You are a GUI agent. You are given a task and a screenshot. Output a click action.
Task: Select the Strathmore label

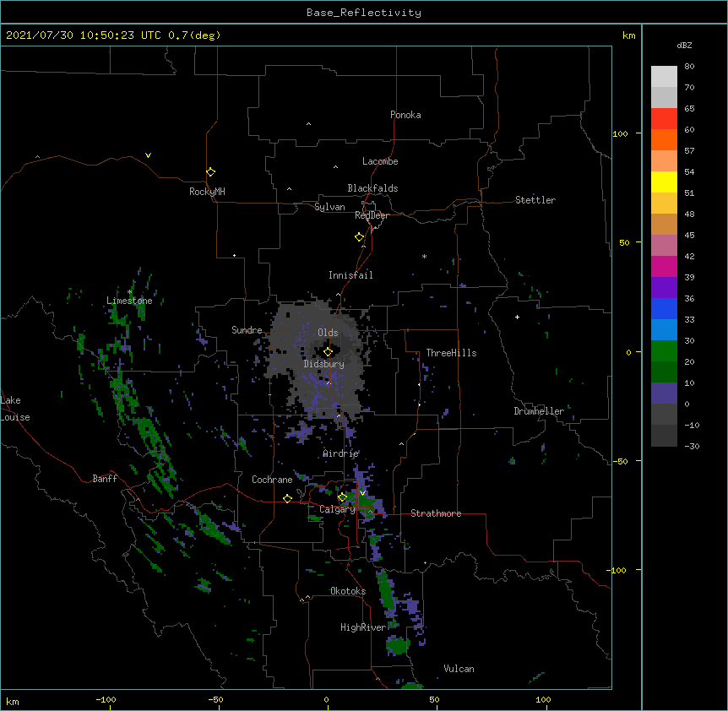point(436,513)
